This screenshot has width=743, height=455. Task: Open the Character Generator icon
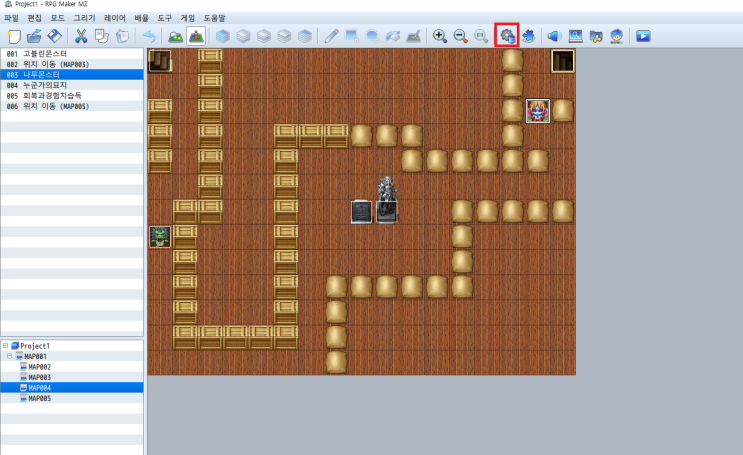(616, 36)
